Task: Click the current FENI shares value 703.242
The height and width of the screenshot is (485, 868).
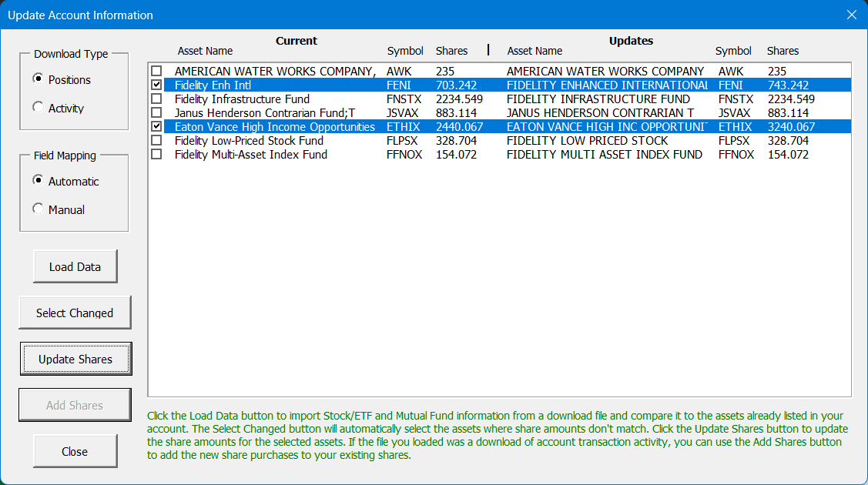Action: coord(456,85)
